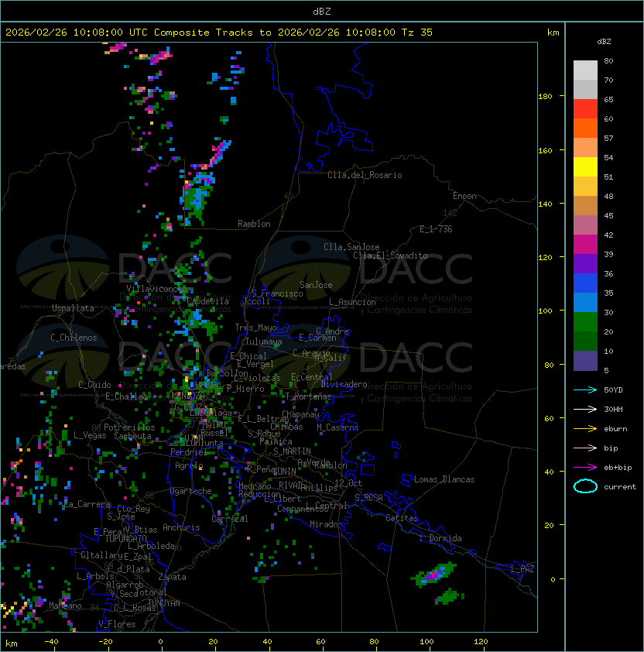Click the eburn yellow arrow legend icon

point(585,429)
